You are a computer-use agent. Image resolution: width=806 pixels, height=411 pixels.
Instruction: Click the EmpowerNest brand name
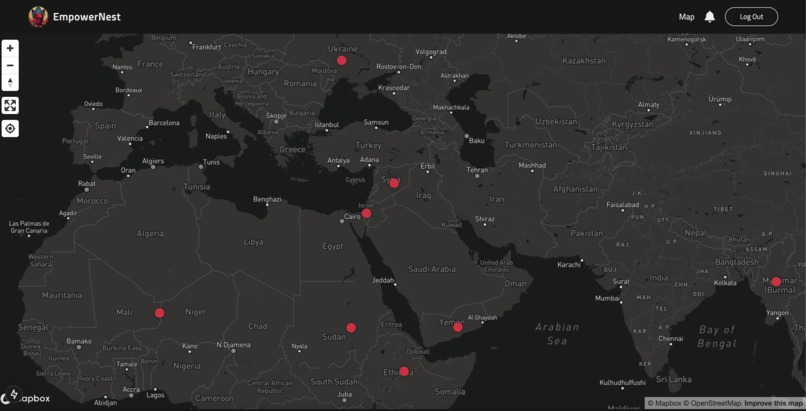87,16
